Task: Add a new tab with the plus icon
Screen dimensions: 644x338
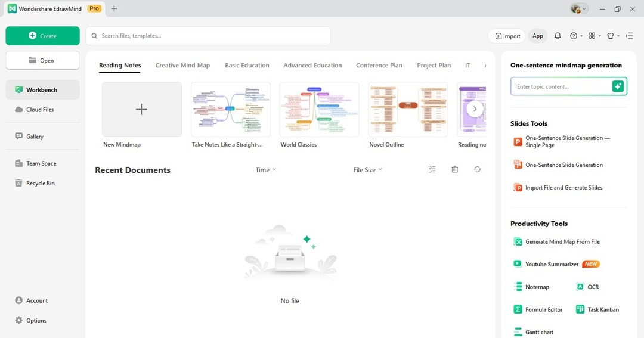Action: (x=114, y=8)
